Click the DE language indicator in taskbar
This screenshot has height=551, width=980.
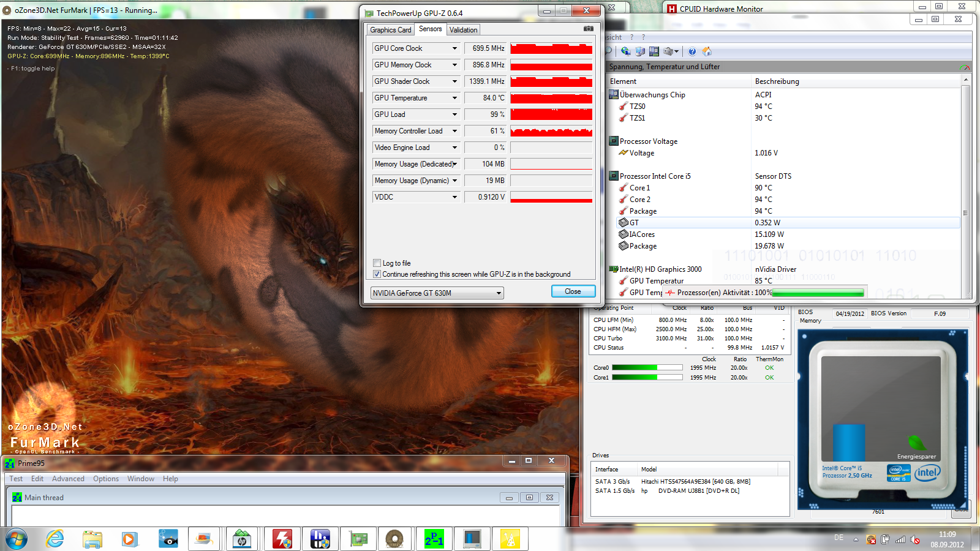point(839,538)
